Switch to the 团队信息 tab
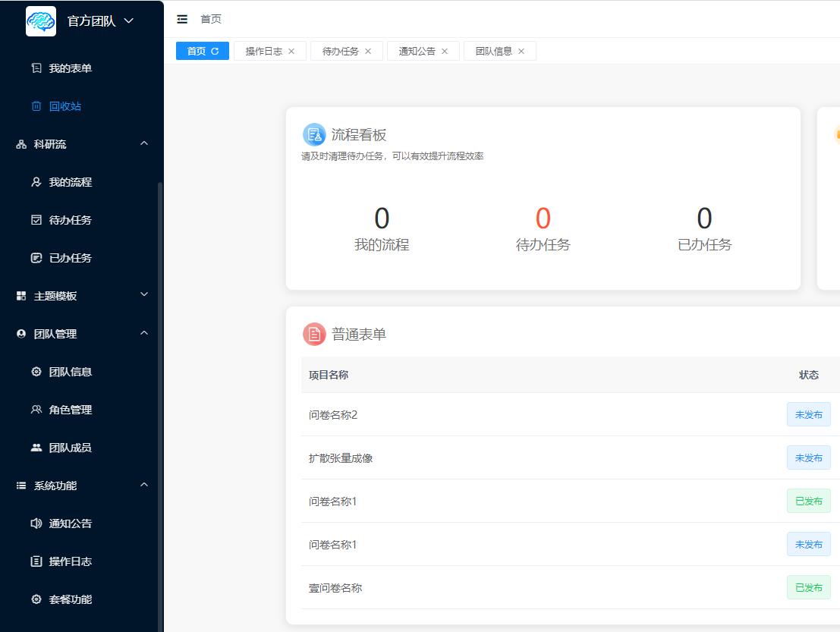The image size is (840, 632). pyautogui.click(x=500, y=51)
